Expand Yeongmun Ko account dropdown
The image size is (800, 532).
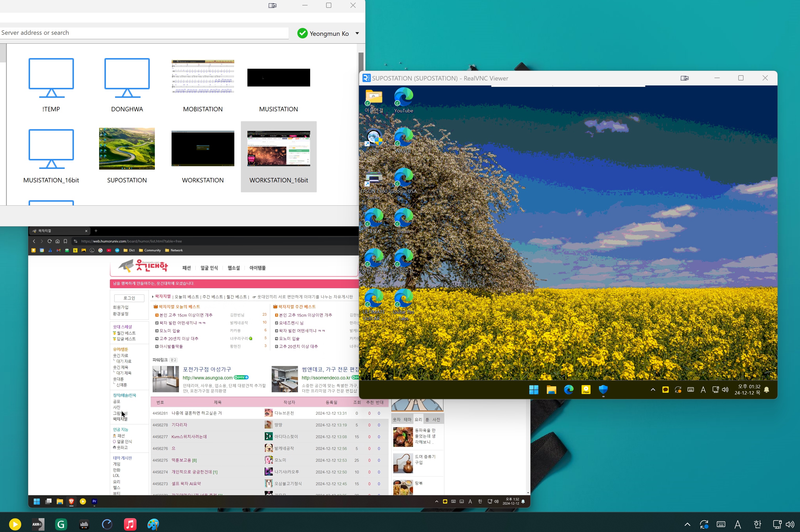(357, 33)
